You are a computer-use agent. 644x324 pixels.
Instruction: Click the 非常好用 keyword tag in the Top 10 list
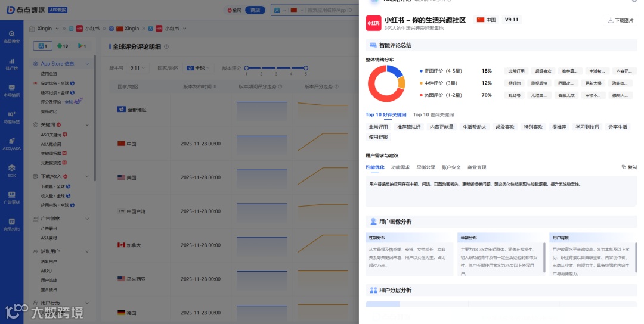coord(378,127)
